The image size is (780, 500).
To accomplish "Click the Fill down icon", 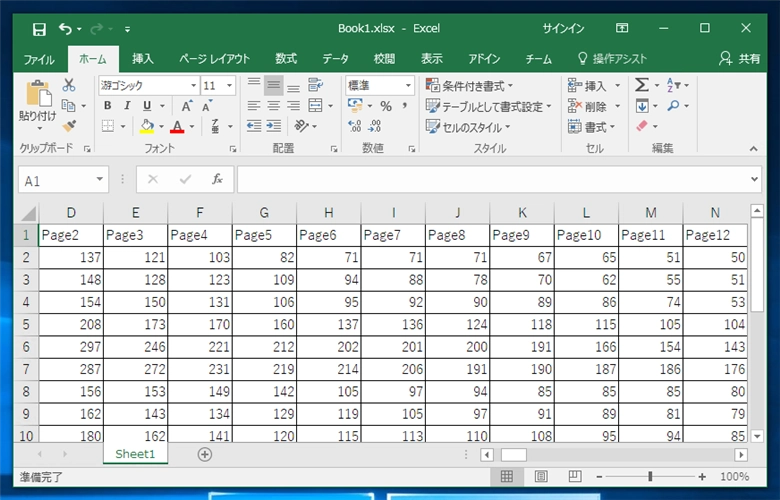I will pyautogui.click(x=642, y=106).
